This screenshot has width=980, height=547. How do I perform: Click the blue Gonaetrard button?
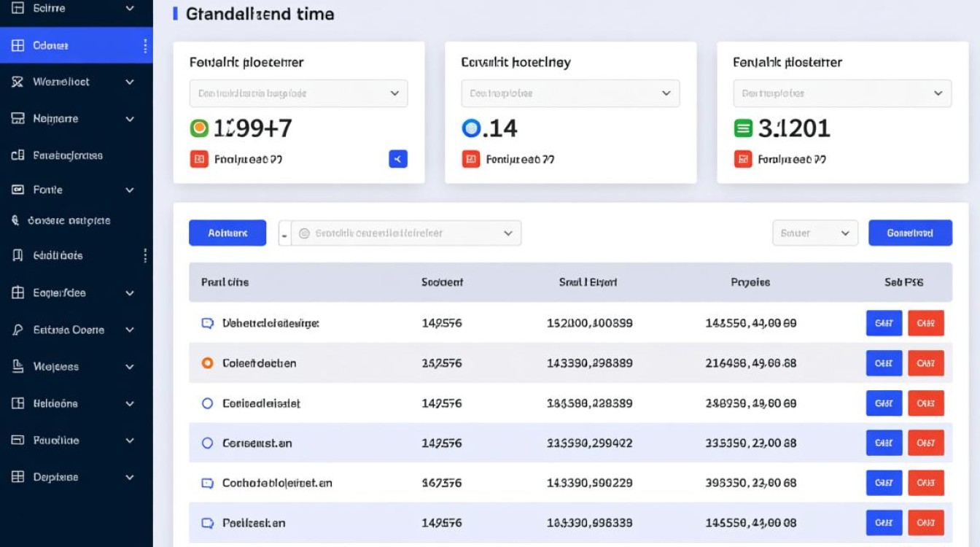click(x=910, y=233)
